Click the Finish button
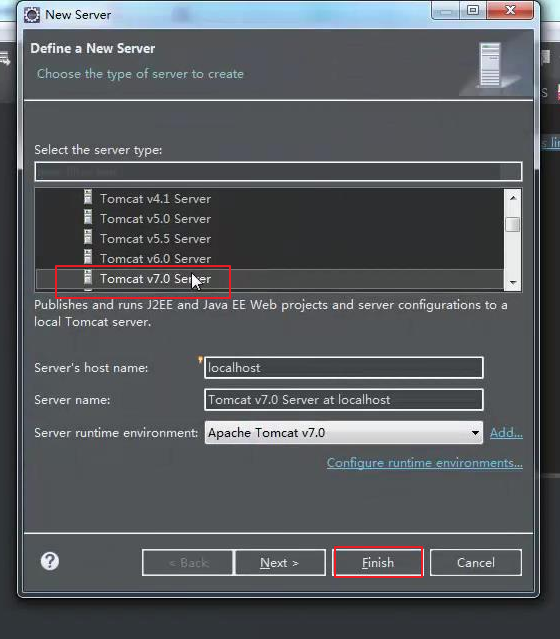The image size is (560, 639). (x=378, y=563)
